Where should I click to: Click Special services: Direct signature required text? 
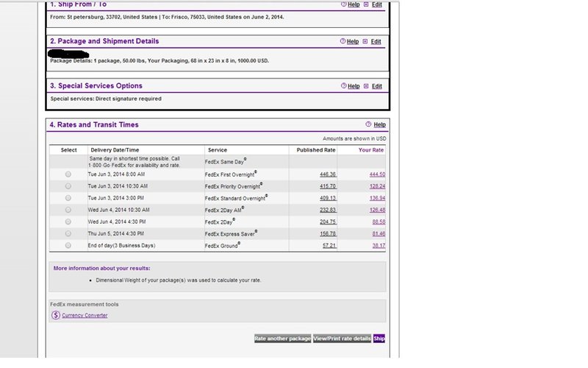tap(106, 99)
